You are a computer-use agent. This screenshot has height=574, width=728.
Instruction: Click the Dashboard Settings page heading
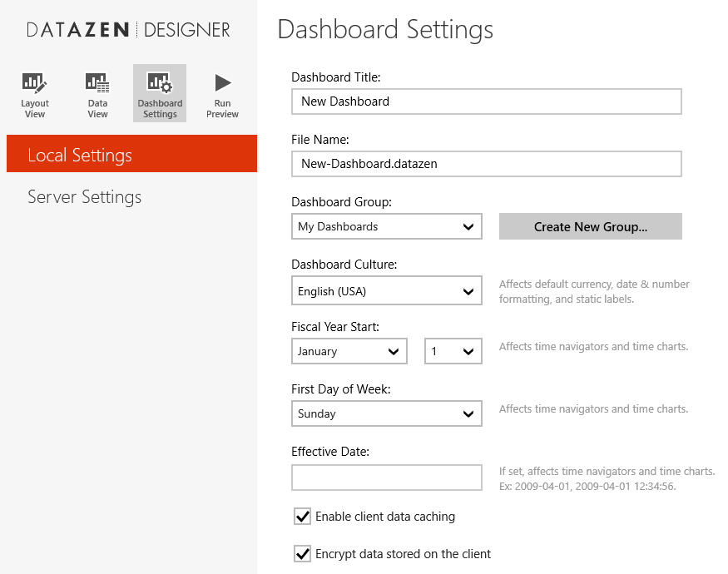[385, 30]
